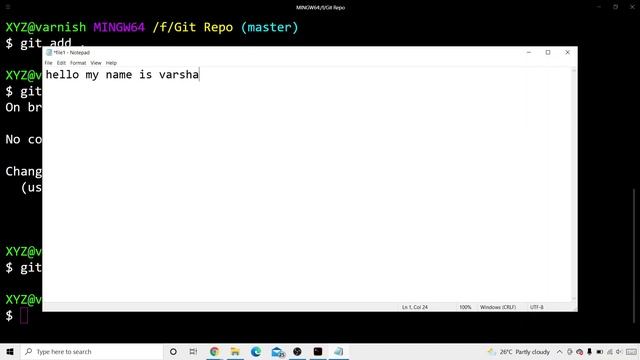This screenshot has width=640, height=360.
Task: Click the microphone icon in system tray
Action: pos(589,351)
